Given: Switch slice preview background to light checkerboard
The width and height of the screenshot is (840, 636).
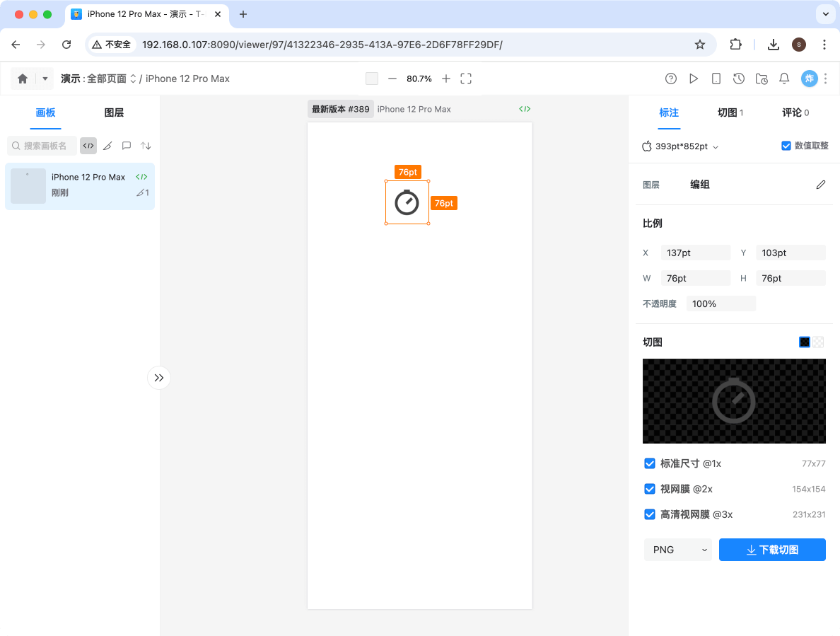Looking at the screenshot, I should [818, 342].
